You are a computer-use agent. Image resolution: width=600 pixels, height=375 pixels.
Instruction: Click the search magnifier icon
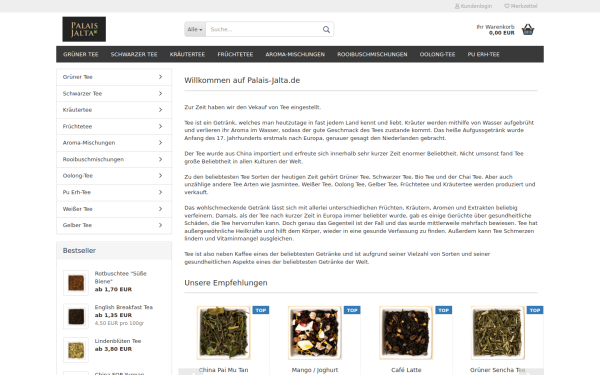(326, 29)
